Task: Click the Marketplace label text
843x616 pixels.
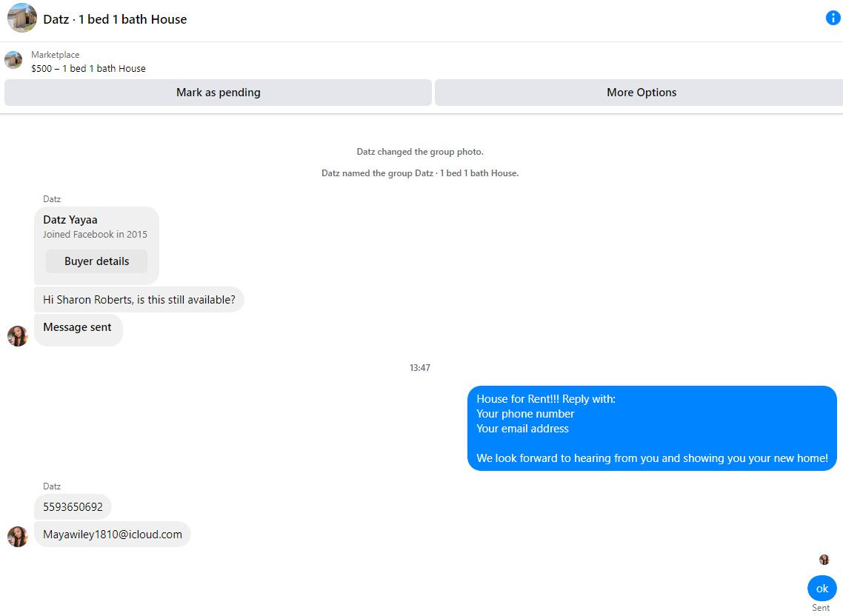Action: 55,55
